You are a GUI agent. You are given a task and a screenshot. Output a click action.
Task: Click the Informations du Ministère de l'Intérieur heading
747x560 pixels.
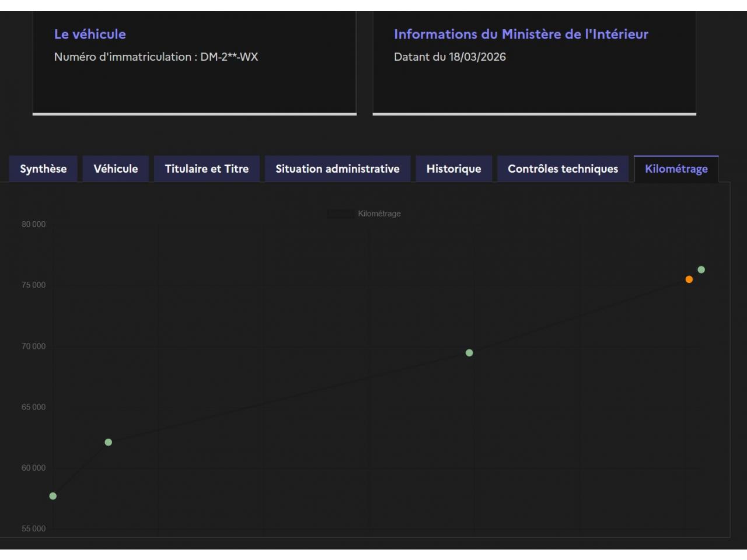[521, 34]
